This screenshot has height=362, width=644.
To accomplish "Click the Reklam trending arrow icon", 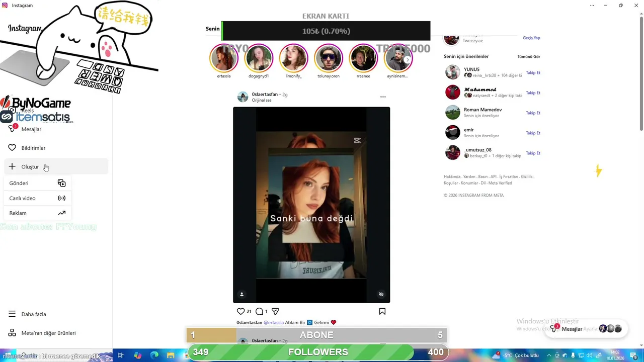I will [61, 213].
